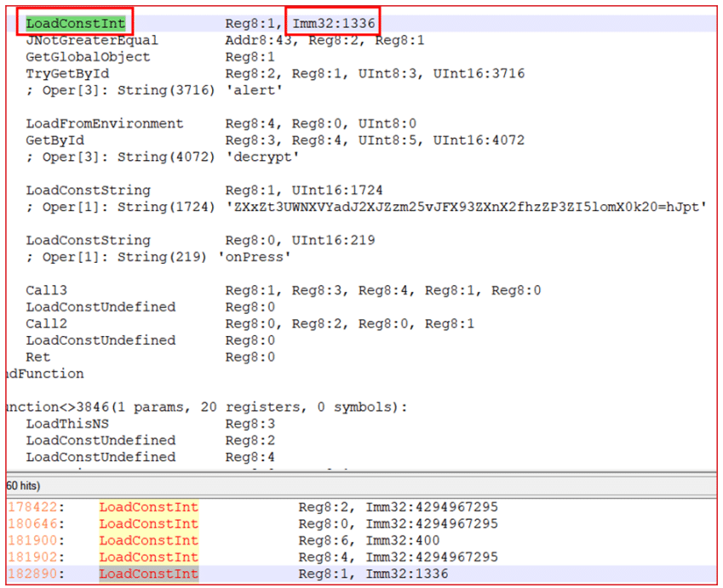Click the Call3 instruction
This screenshot has width=723, height=588.
46,290
